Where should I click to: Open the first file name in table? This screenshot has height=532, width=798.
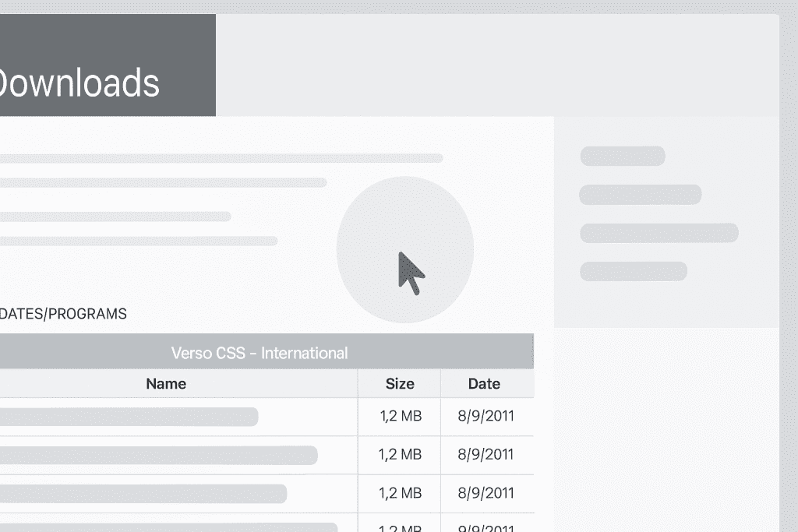[129, 417]
